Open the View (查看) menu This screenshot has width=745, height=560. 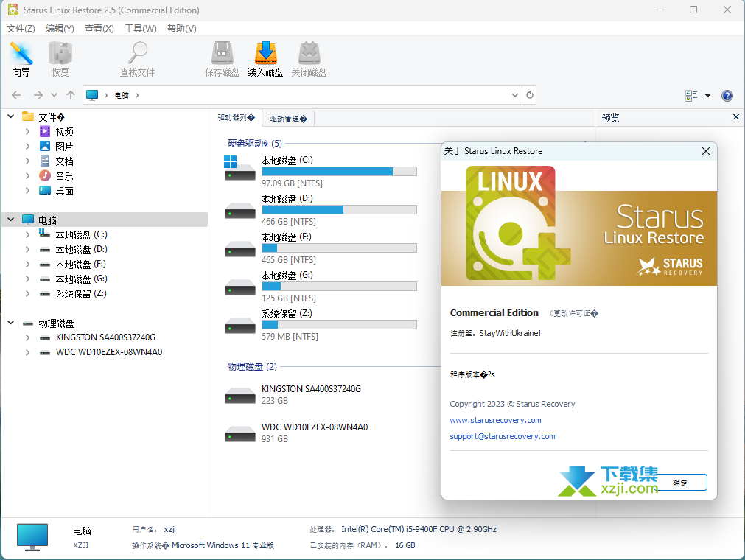point(99,29)
